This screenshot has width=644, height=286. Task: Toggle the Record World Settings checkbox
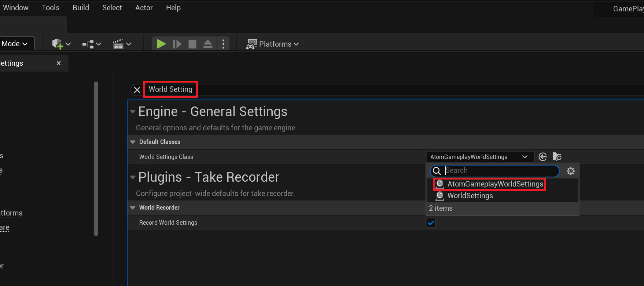pyautogui.click(x=431, y=223)
